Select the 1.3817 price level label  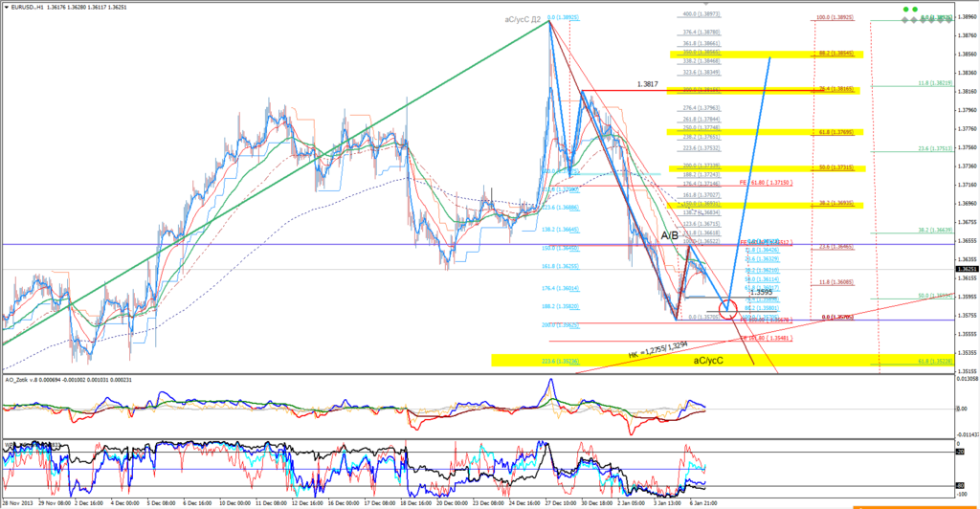pos(650,84)
